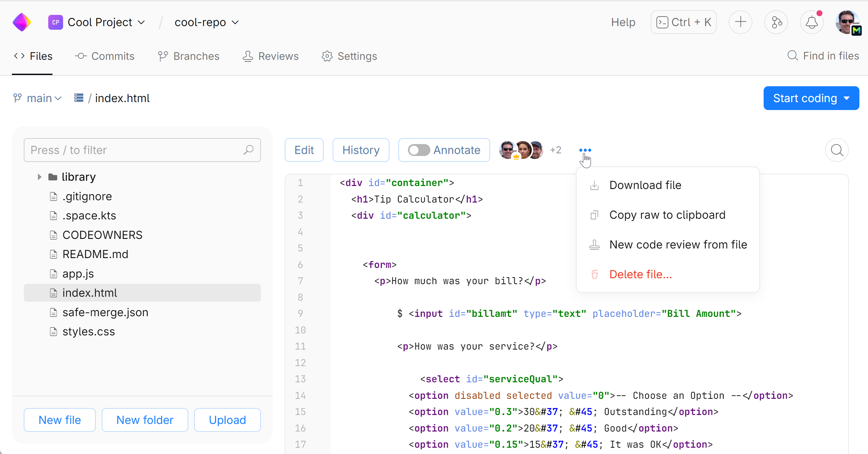Click the New file button
This screenshot has width=868, height=454.
[x=59, y=420]
